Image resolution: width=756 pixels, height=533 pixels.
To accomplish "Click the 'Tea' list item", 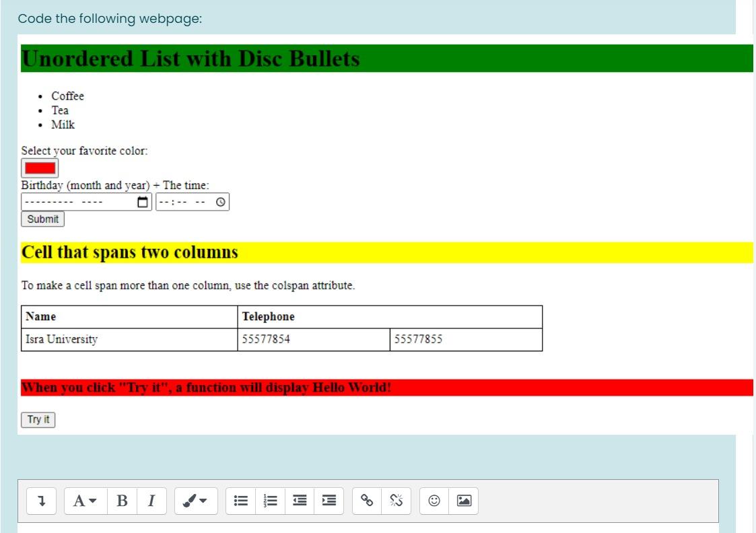I will tap(60, 110).
